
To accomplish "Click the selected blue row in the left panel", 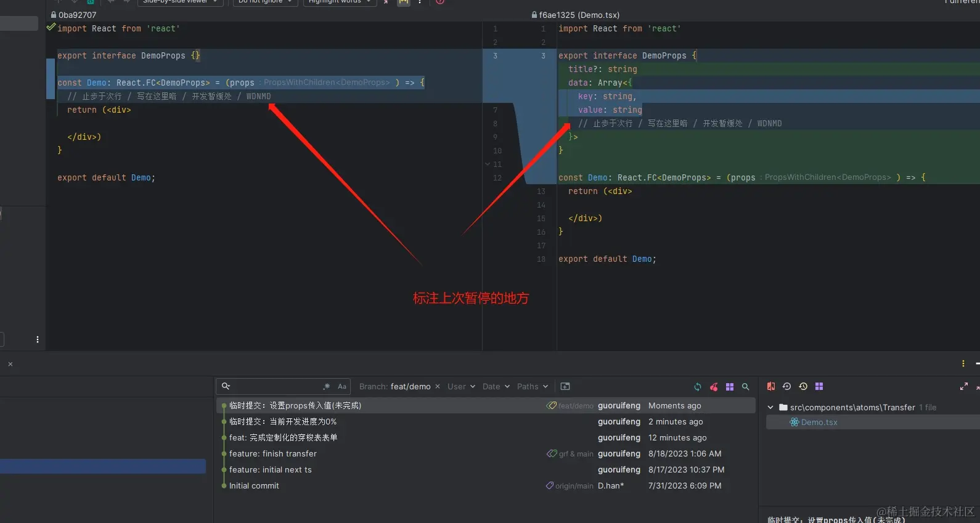I will coord(103,466).
